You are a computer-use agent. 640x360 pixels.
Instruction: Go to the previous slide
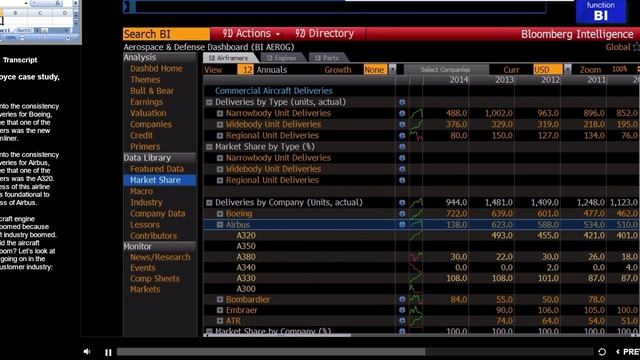628,352
